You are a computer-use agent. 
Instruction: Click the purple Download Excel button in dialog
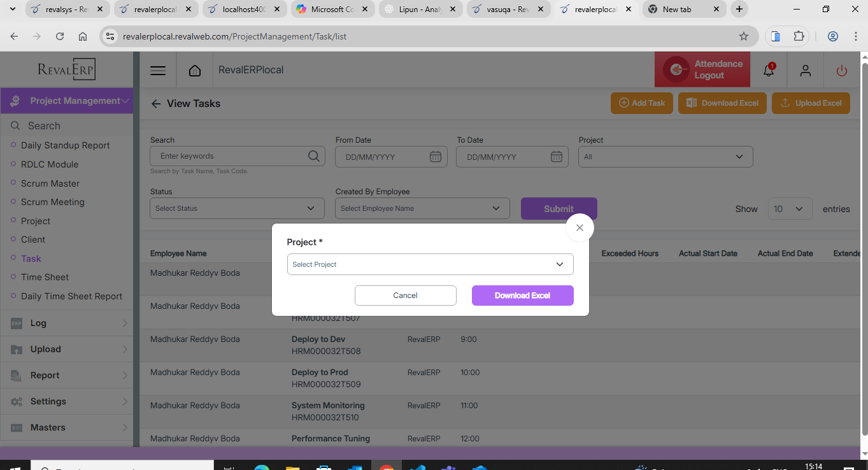[522, 296]
